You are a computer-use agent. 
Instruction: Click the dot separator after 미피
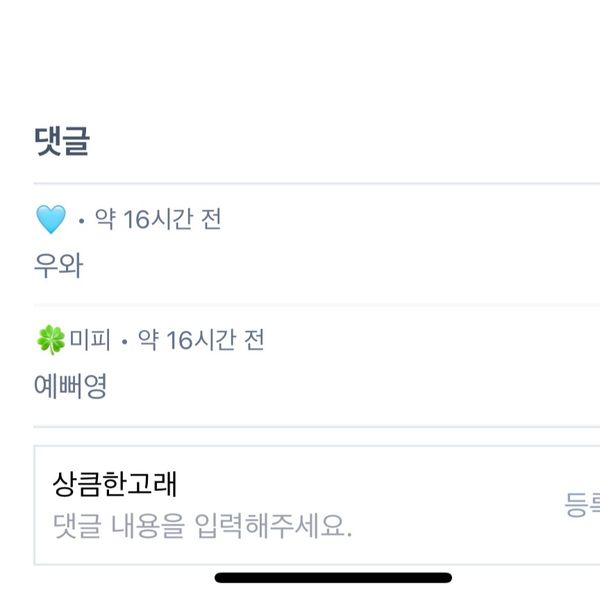(x=124, y=341)
